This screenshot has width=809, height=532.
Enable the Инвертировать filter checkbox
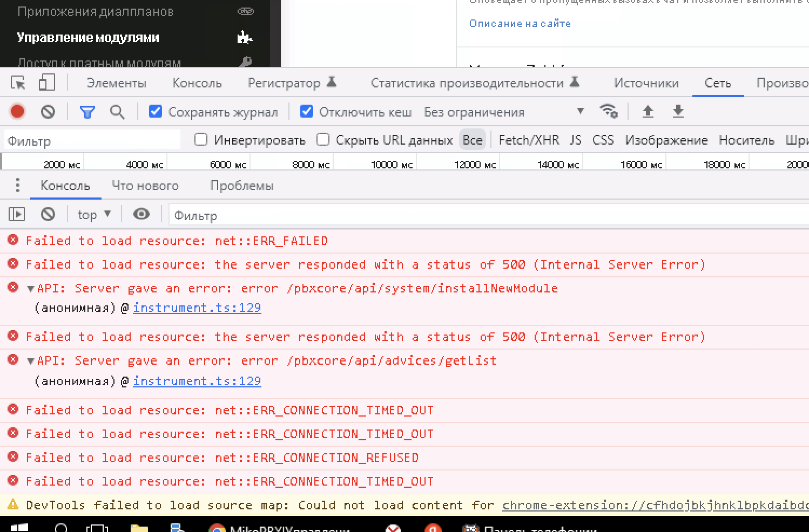point(200,139)
